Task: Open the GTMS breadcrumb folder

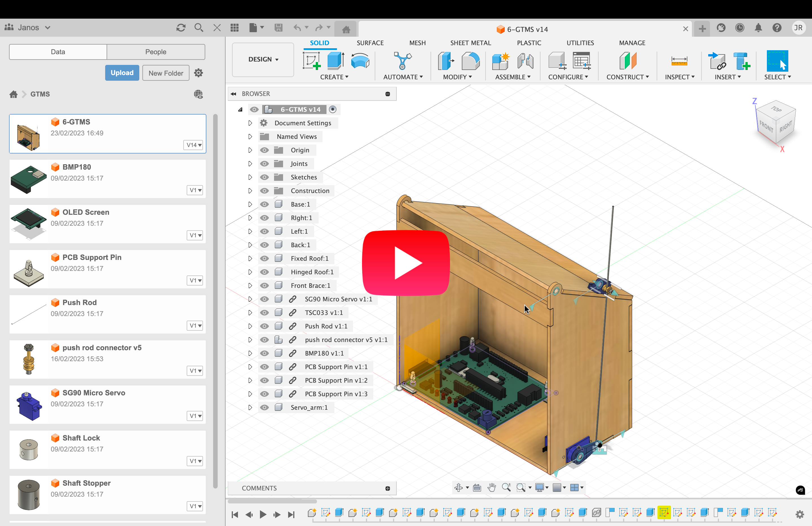Action: 40,94
